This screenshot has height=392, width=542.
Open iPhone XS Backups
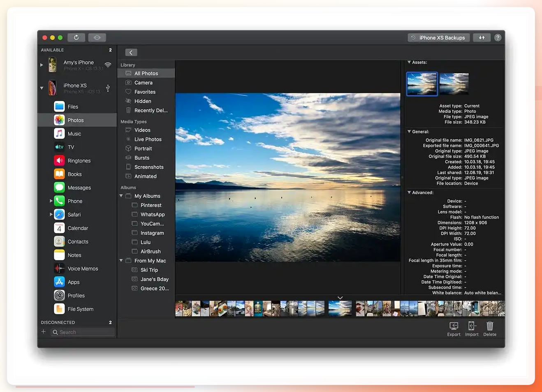(x=438, y=37)
